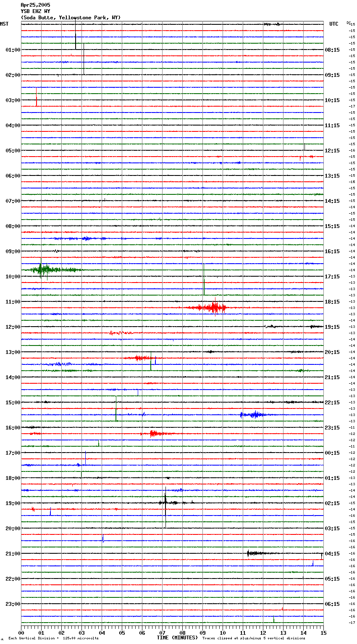Click the 22:15 UTC time label
357x644 pixels.
tap(332, 402)
